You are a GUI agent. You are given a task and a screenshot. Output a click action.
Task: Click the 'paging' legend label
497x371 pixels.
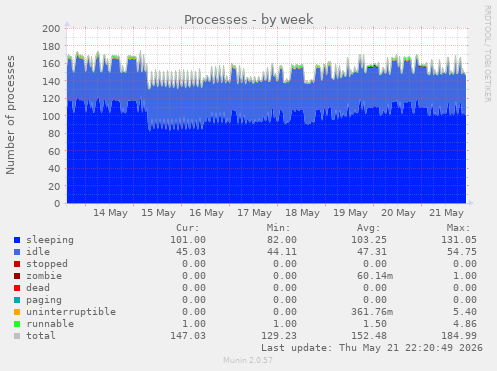point(44,300)
